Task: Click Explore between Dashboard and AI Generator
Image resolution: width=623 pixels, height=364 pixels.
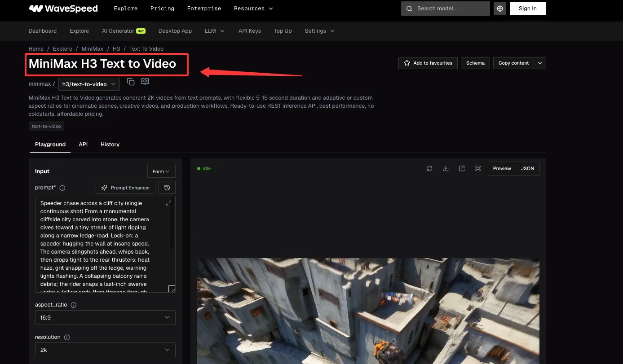Action: click(79, 31)
